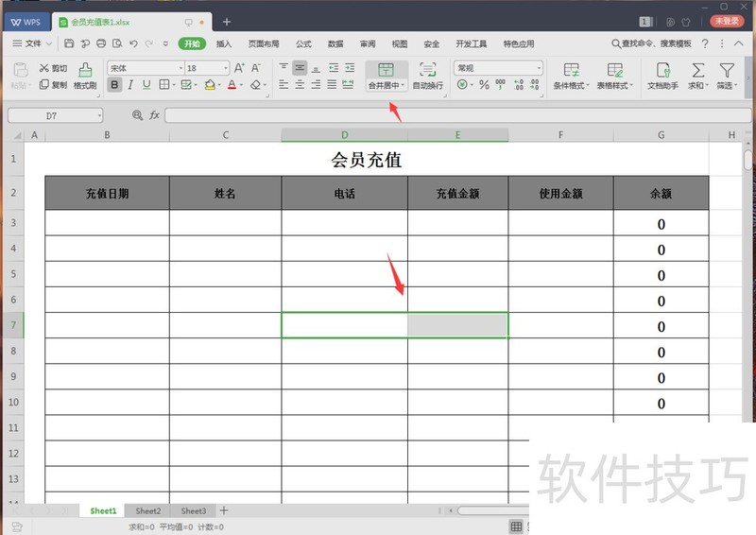Screen dimensions: 756x535
Task: Click the thousands separator icon
Action: coord(501,84)
